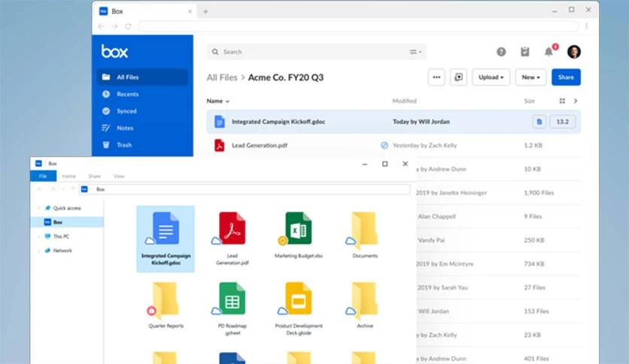This screenshot has width=629, height=364.
Task: Click the Google Doc icon in first row
Action: pos(220,122)
